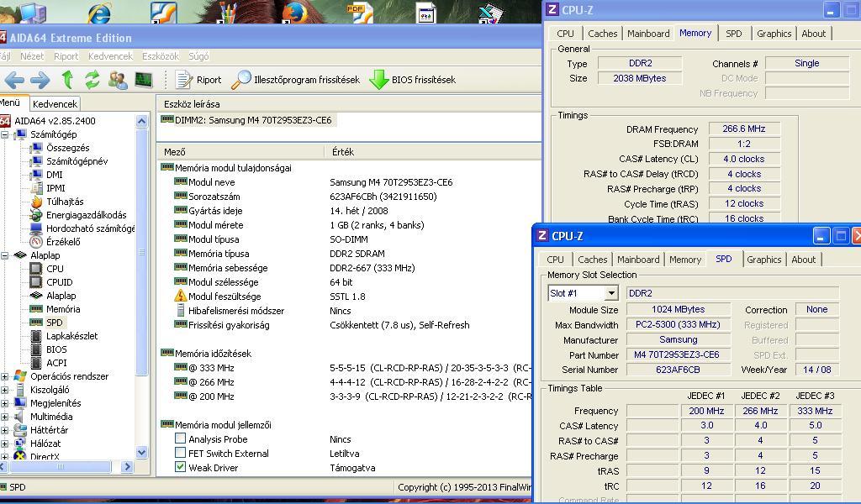
Task: Click the Mező column header
Action: click(x=240, y=152)
